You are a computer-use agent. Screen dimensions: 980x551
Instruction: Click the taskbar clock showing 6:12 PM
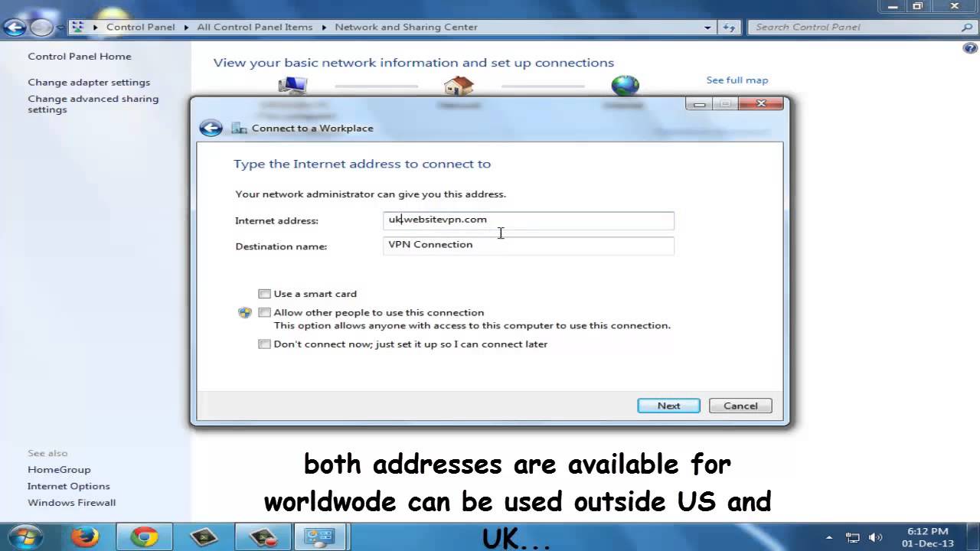pyautogui.click(x=927, y=537)
